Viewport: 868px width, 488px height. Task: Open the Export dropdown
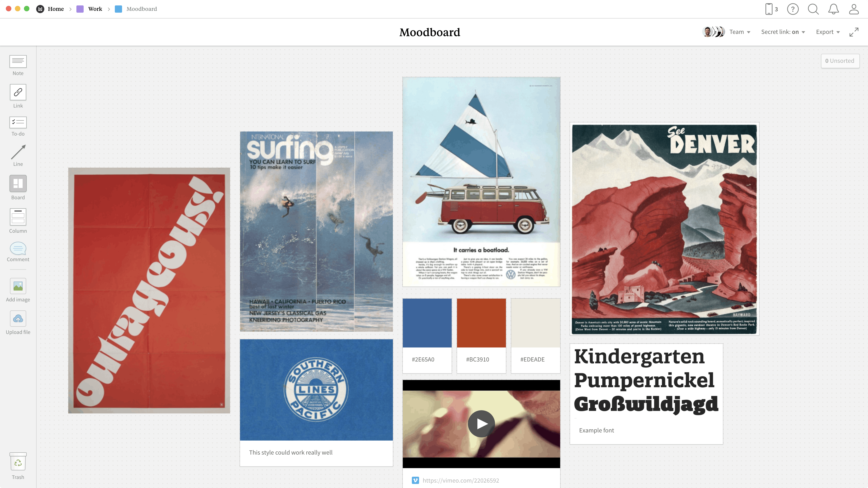[x=828, y=32]
